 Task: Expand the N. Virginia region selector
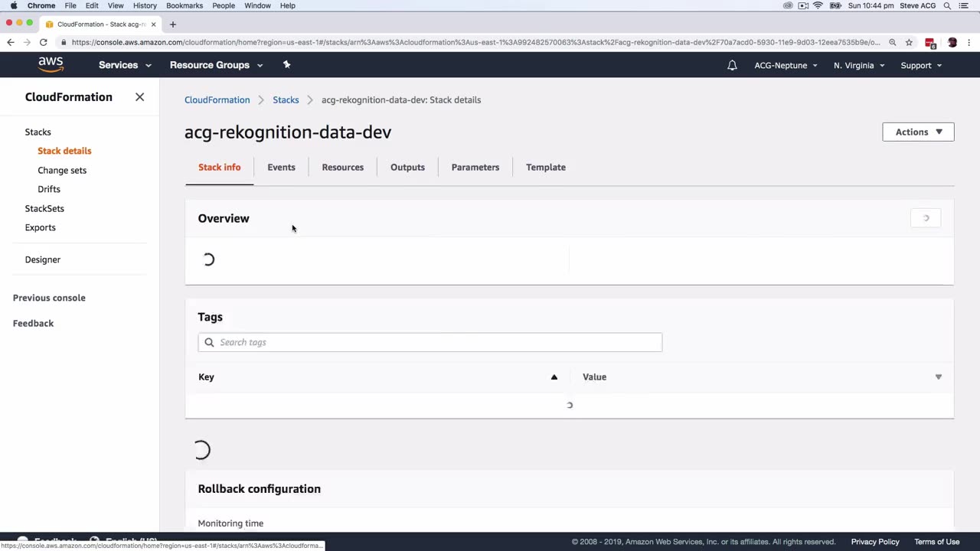[x=859, y=66]
